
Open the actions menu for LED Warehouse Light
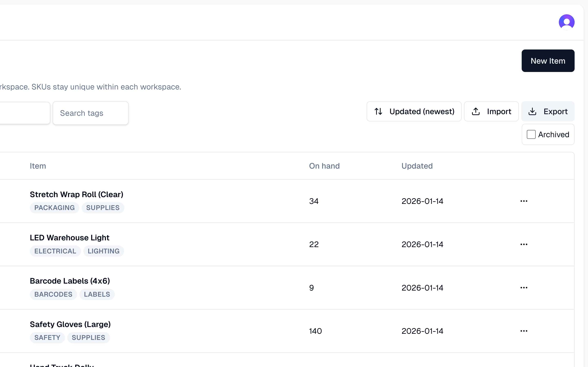point(524,244)
